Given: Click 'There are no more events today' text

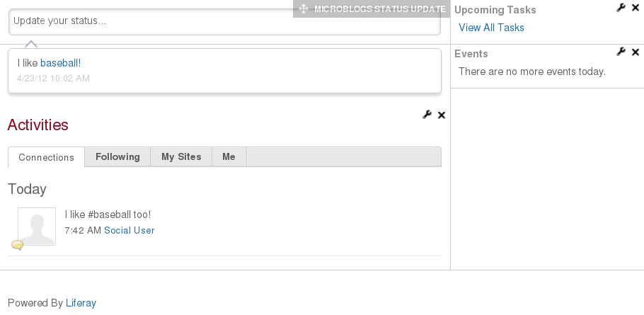Looking at the screenshot, I should (x=532, y=71).
